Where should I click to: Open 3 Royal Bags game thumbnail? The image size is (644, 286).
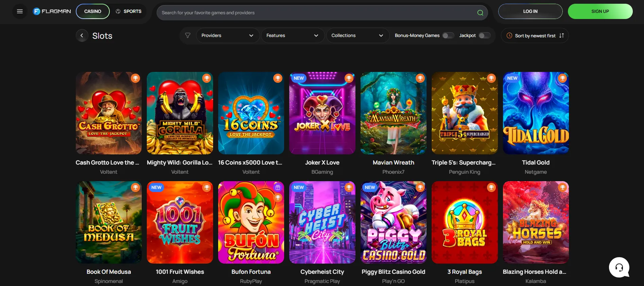(465, 222)
